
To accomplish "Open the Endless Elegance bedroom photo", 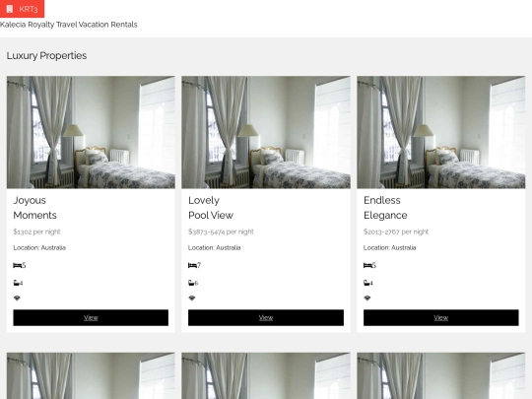I will pos(440,132).
